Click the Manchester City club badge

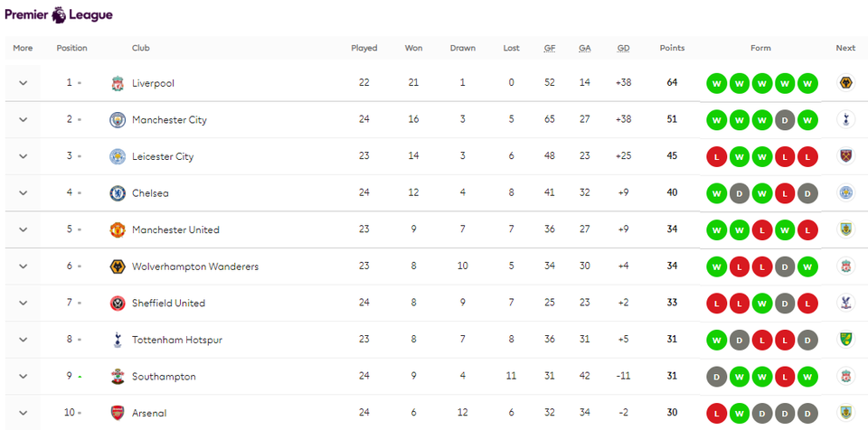118,119
